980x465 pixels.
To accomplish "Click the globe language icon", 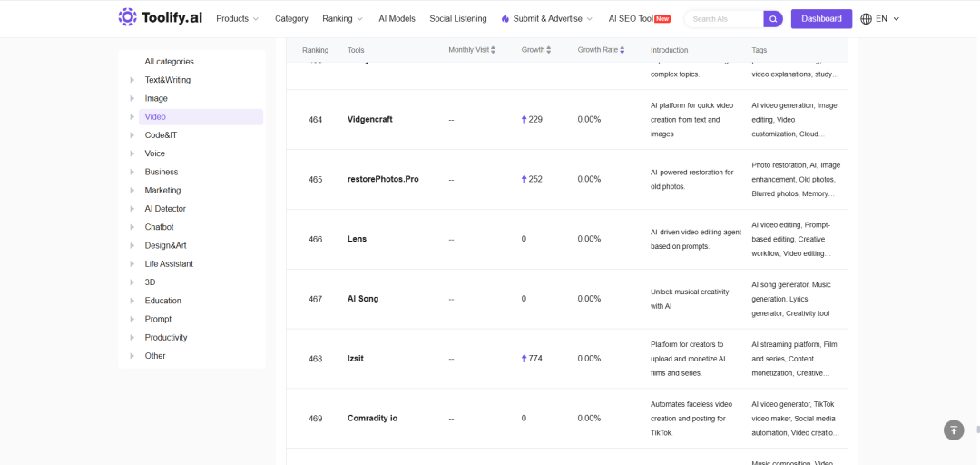I will click(867, 19).
